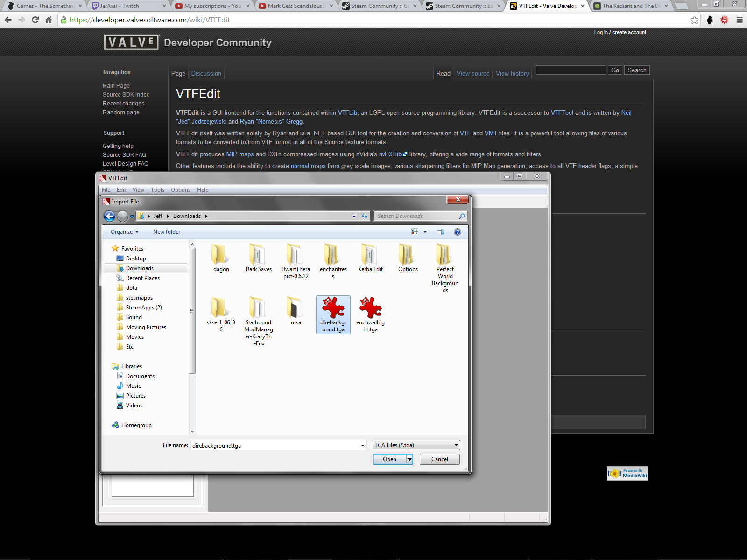Screen dimensions: 747x560
Task: Open the dialog Help icon
Action: pyautogui.click(x=458, y=232)
